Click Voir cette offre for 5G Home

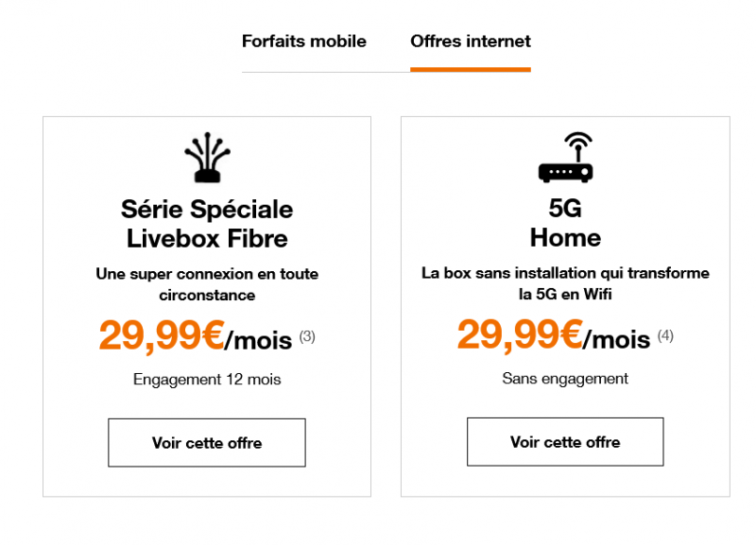tap(565, 442)
